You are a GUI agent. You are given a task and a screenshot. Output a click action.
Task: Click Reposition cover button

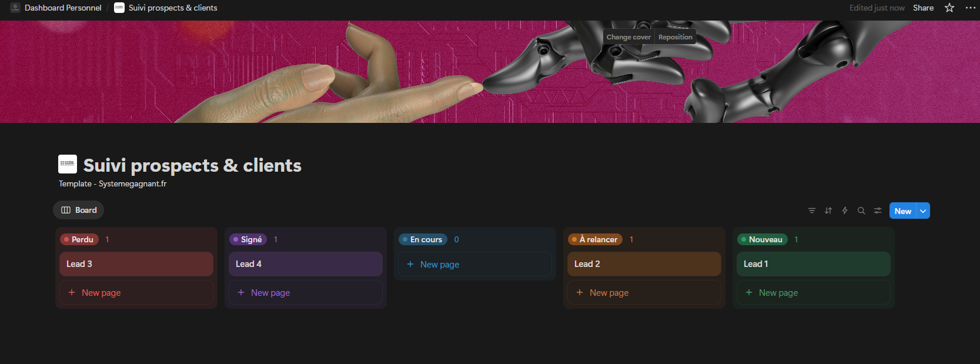tap(675, 37)
